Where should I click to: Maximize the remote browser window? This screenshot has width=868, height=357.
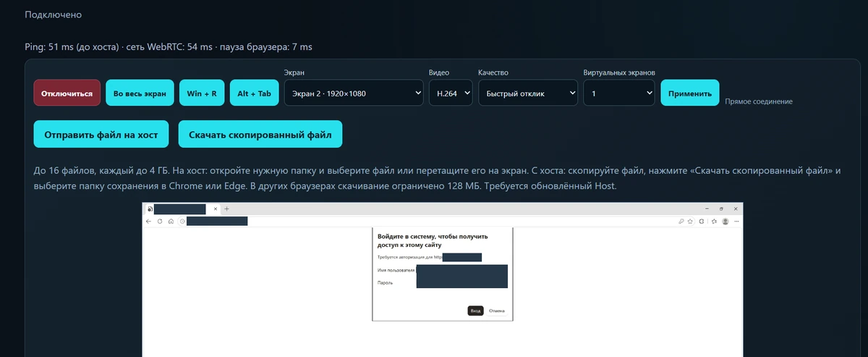pos(721,209)
